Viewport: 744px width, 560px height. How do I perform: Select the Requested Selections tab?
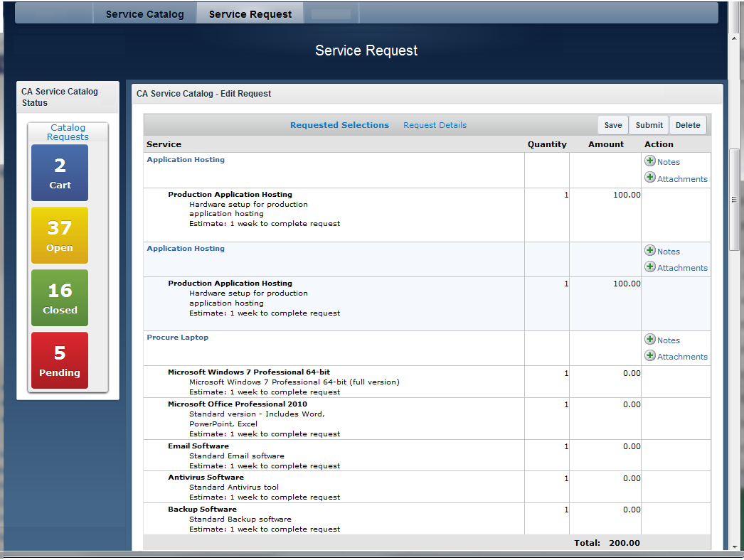coord(339,125)
